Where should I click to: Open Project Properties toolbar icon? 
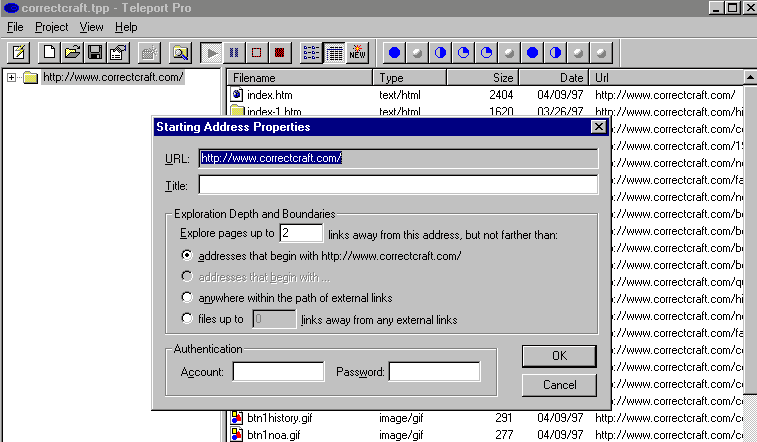pos(118,53)
